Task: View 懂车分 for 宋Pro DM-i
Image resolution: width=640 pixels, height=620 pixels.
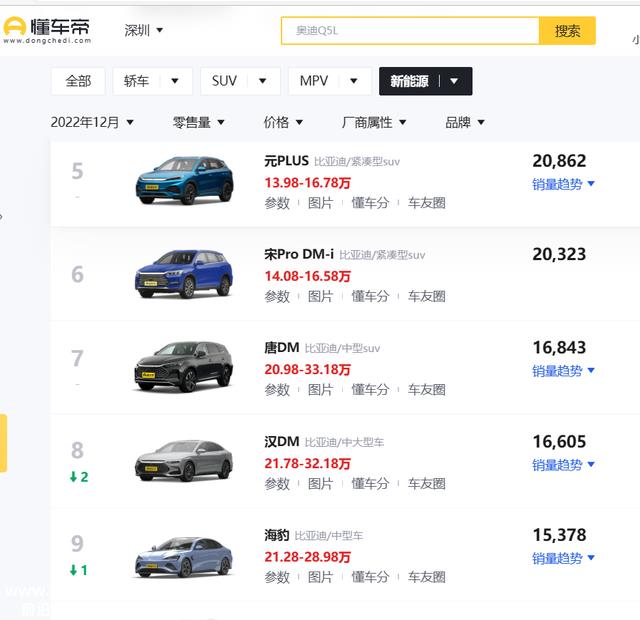Action: (x=370, y=296)
